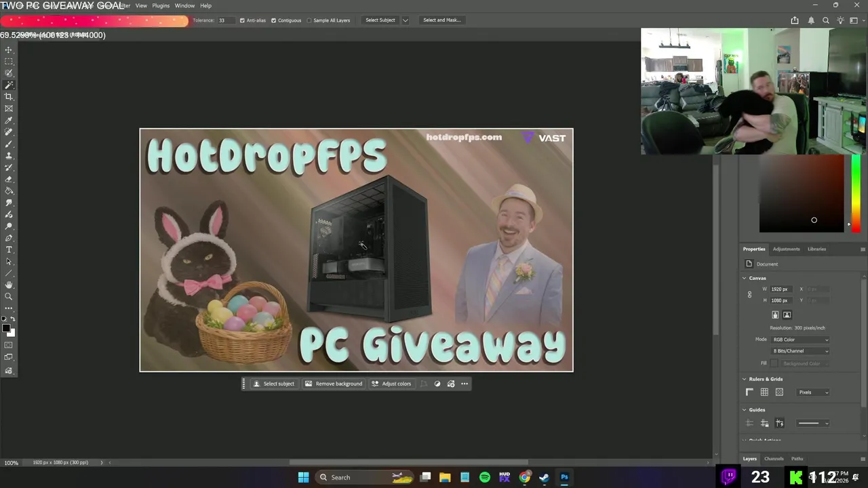This screenshot has width=868, height=488.
Task: Open the Photoshop search magnifier icon
Action: click(826, 20)
